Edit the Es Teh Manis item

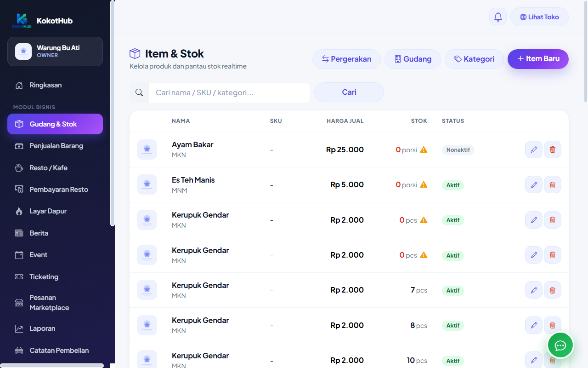[534, 185]
